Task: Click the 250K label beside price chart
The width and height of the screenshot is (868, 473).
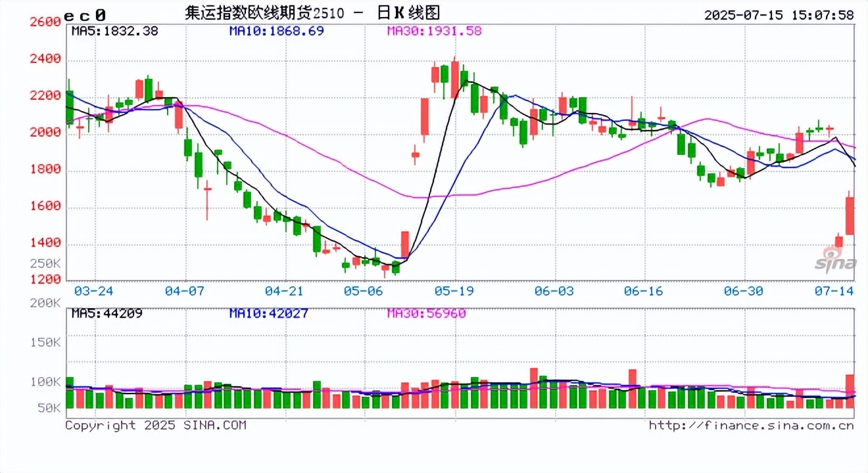Action: pos(45,263)
